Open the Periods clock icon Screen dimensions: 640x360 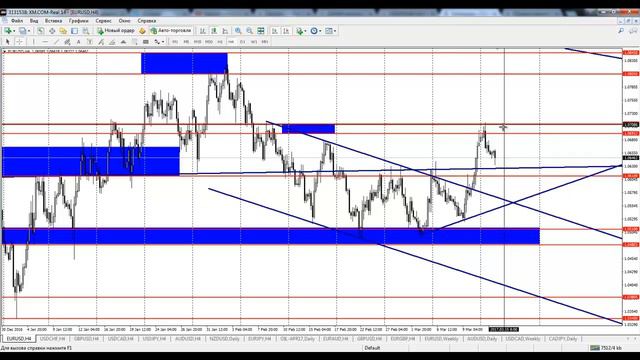[x=313, y=31]
